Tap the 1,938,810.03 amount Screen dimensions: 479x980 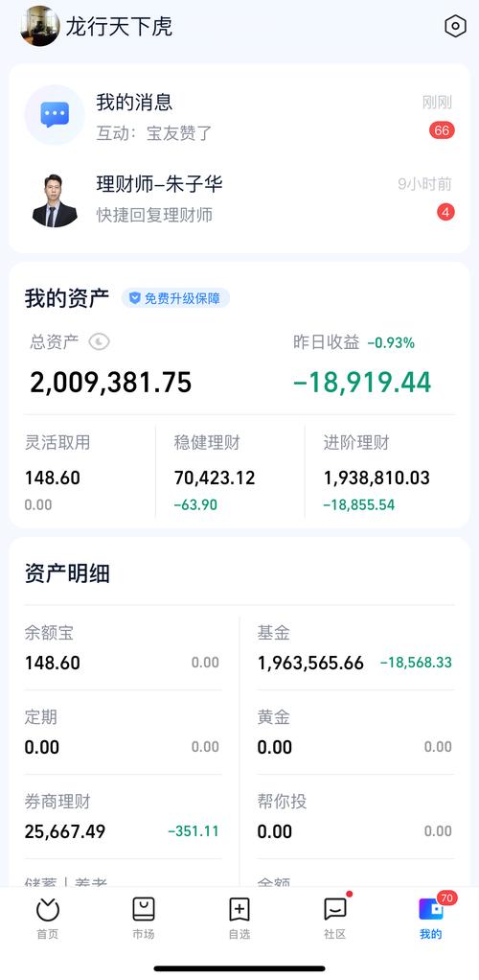376,478
